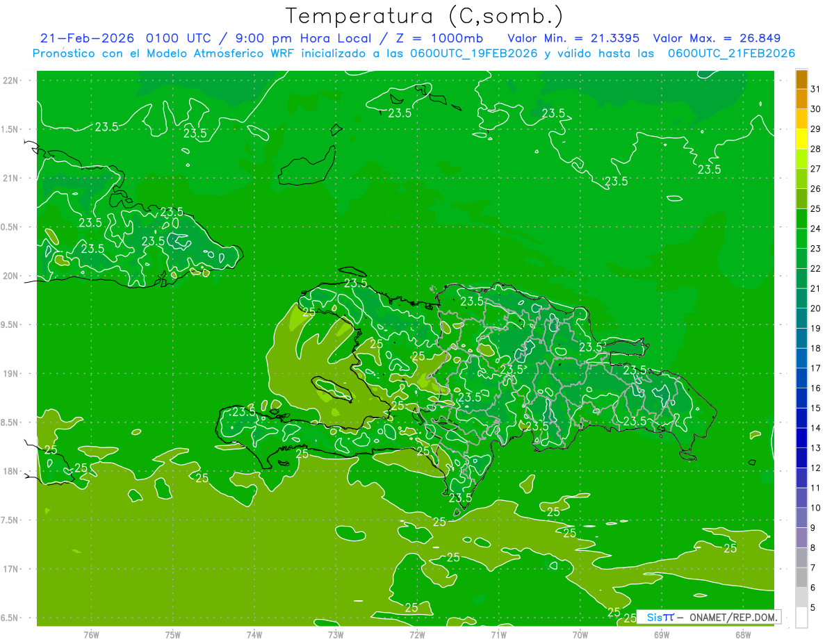The width and height of the screenshot is (834, 644).
Task: Click the "75W" longitude axis label
Action: [x=172, y=634]
